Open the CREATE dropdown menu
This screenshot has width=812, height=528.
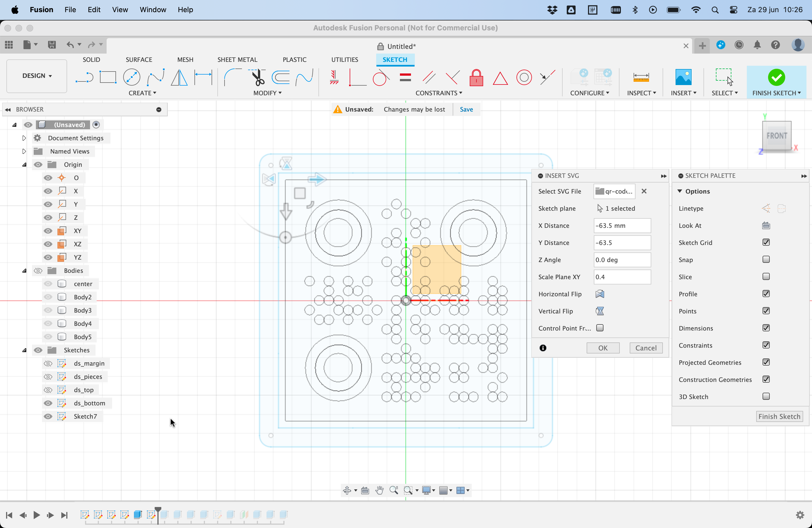coord(142,93)
